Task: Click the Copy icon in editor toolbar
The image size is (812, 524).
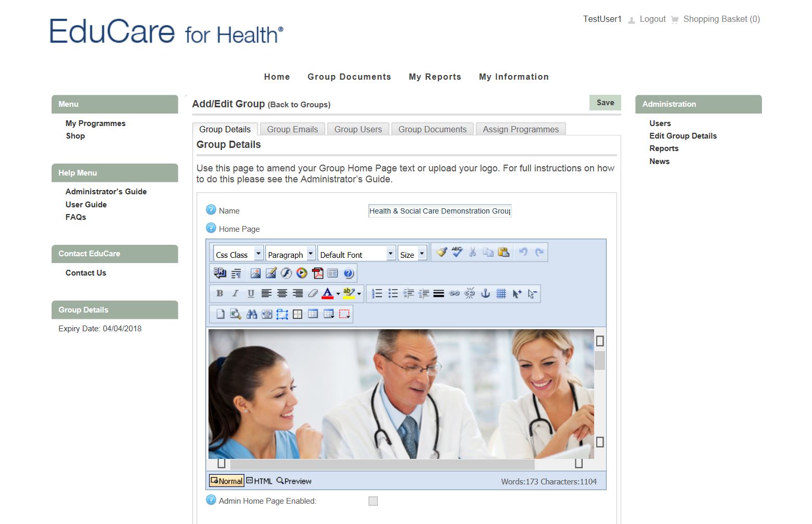Action: pyautogui.click(x=488, y=252)
